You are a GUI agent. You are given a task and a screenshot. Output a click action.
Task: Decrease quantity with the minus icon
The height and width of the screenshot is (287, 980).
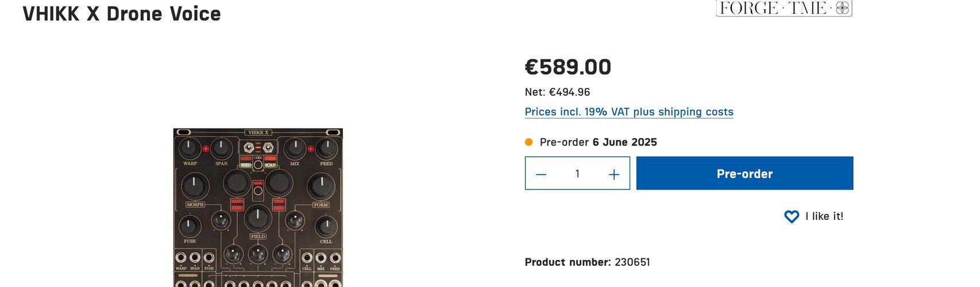[541, 174]
